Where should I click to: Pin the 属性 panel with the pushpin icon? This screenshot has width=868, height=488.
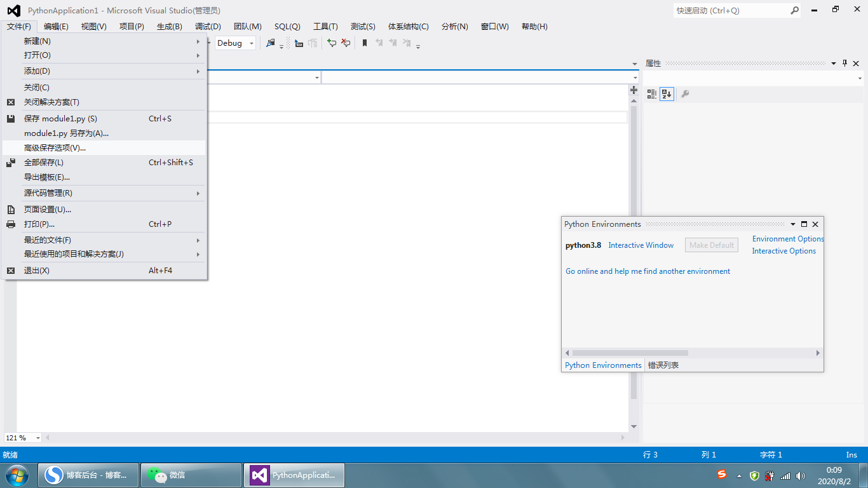pos(844,64)
